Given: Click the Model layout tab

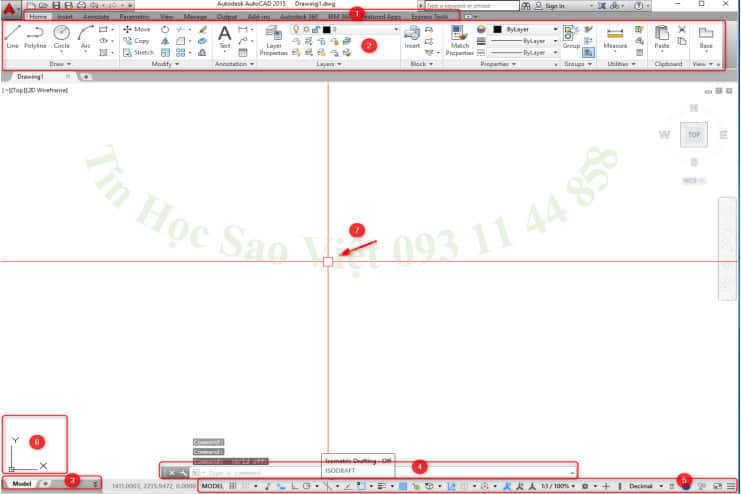Looking at the screenshot, I should point(22,484).
